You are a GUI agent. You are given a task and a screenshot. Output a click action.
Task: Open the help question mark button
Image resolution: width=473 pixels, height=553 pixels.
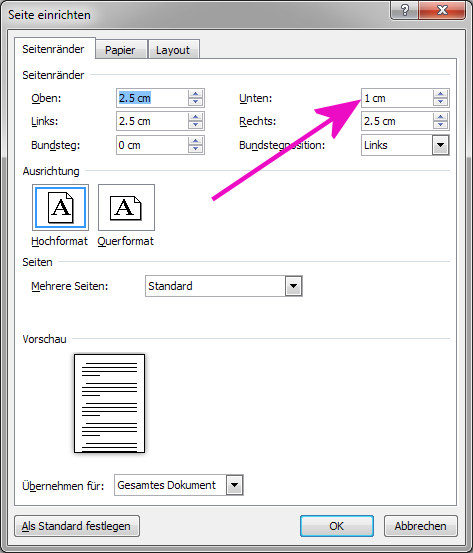[404, 10]
